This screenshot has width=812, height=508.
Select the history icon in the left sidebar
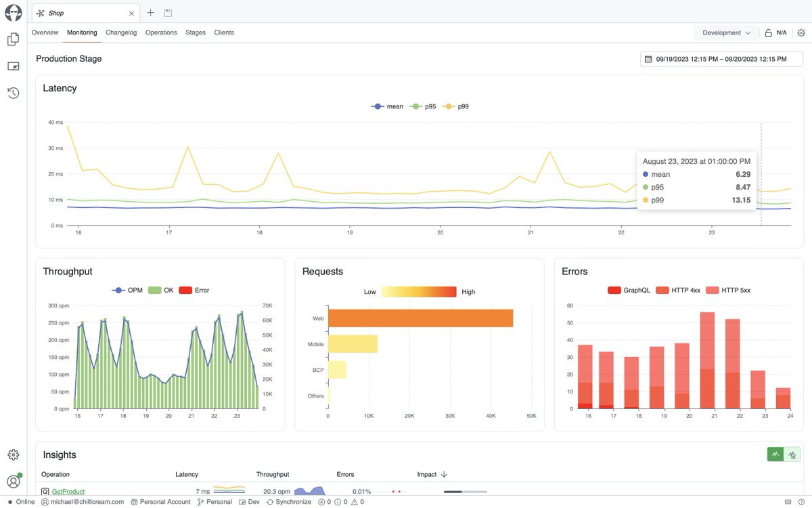coord(13,93)
